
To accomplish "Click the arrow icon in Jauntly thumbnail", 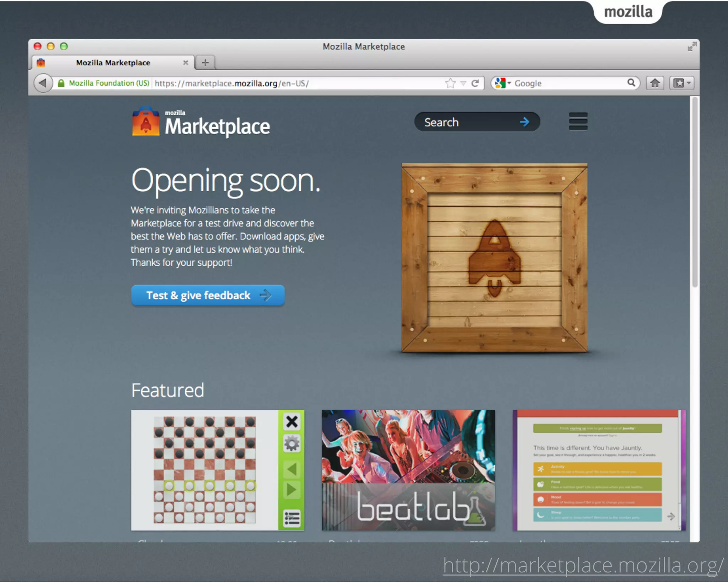I will point(671,516).
